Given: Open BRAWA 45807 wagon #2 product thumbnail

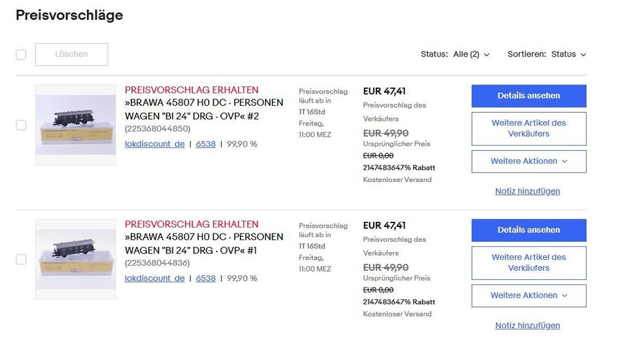Looking at the screenshot, I should (75, 125).
